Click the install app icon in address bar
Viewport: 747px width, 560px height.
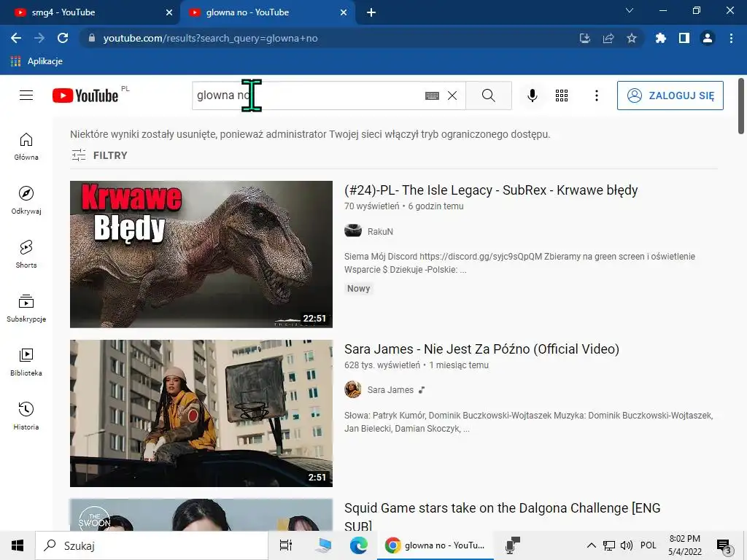584,38
